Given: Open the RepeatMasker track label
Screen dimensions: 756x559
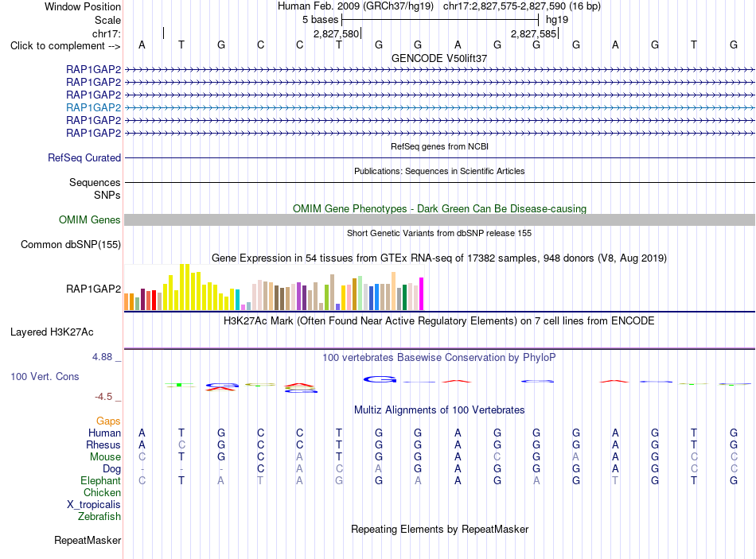Looking at the screenshot, I should [x=88, y=540].
